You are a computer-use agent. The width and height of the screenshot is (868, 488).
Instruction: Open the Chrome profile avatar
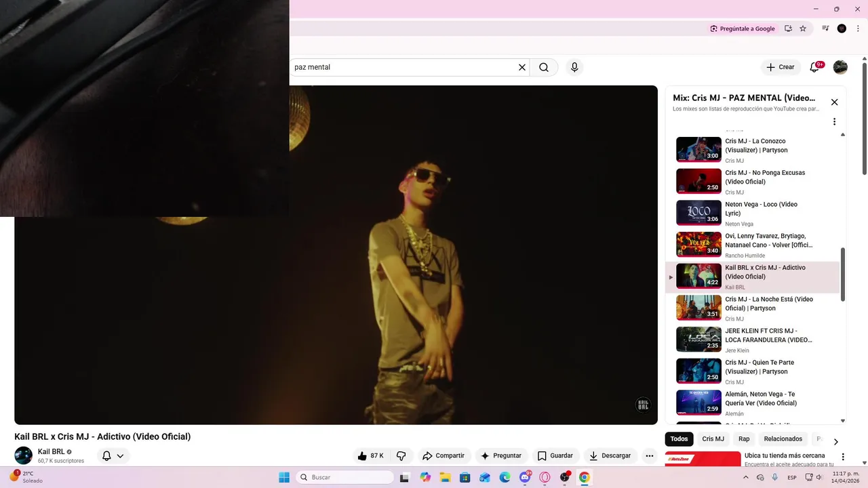pos(842,28)
